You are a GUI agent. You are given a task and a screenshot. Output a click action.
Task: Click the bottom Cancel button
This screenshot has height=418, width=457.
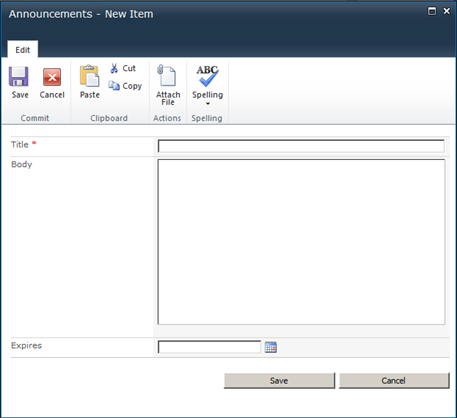(394, 381)
